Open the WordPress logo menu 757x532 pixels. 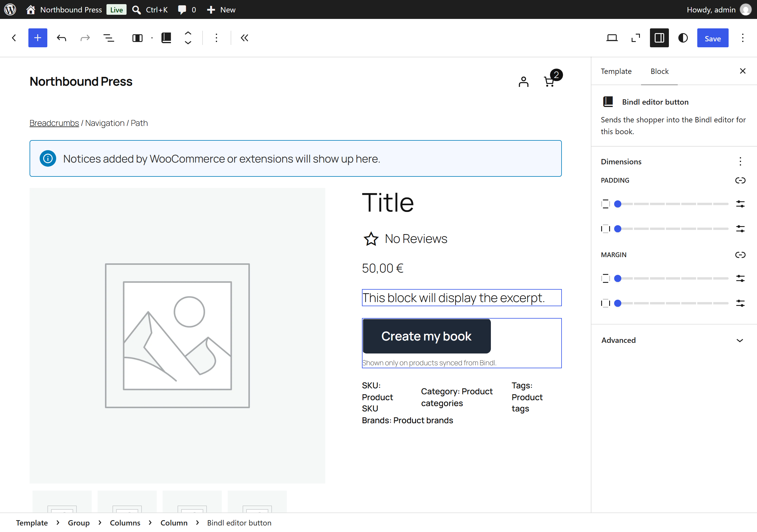click(x=10, y=9)
